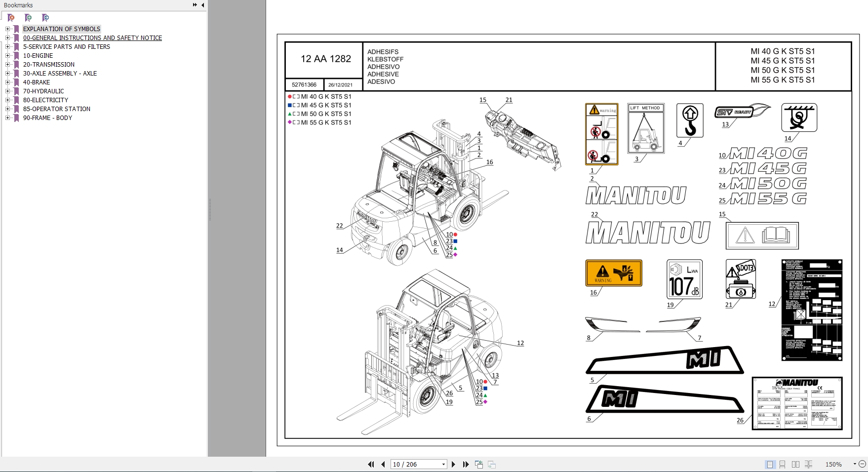Expand the 70-HYDRAULIC bookmark node
Viewport: 868px width, 472px height.
point(7,91)
